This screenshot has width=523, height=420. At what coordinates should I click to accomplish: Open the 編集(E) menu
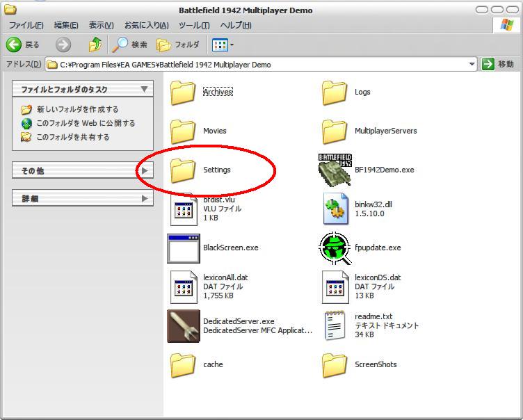[x=66, y=25]
